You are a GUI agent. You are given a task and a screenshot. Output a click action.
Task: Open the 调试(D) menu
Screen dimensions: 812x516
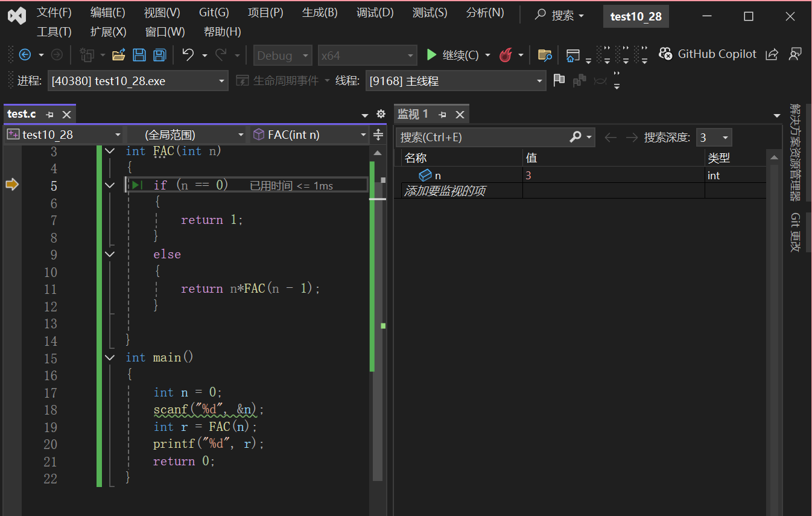tap(375, 13)
